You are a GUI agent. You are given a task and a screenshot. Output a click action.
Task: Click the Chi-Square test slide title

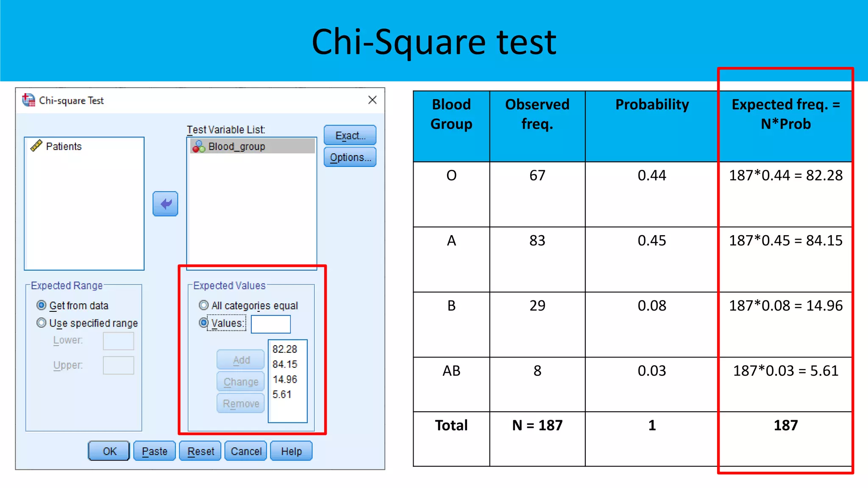coord(434,42)
